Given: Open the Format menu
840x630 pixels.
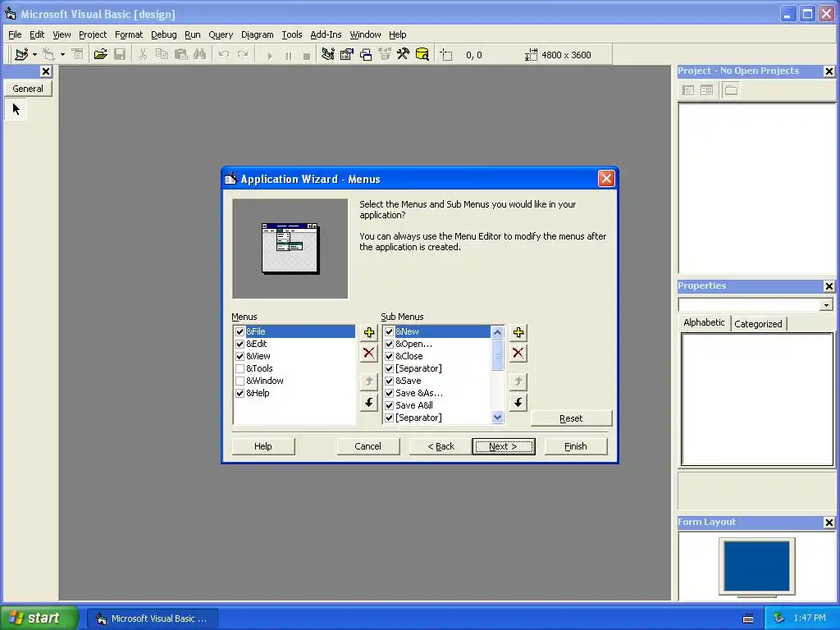Looking at the screenshot, I should click(129, 34).
